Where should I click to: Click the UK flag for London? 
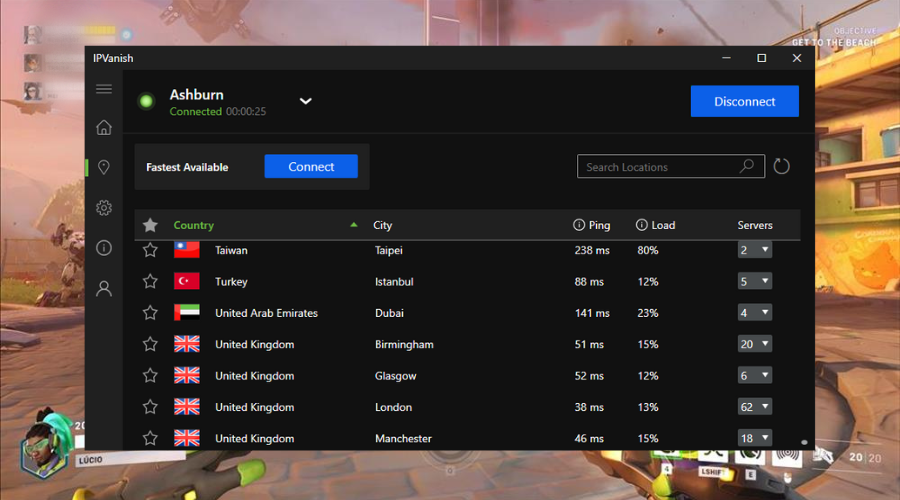187,406
